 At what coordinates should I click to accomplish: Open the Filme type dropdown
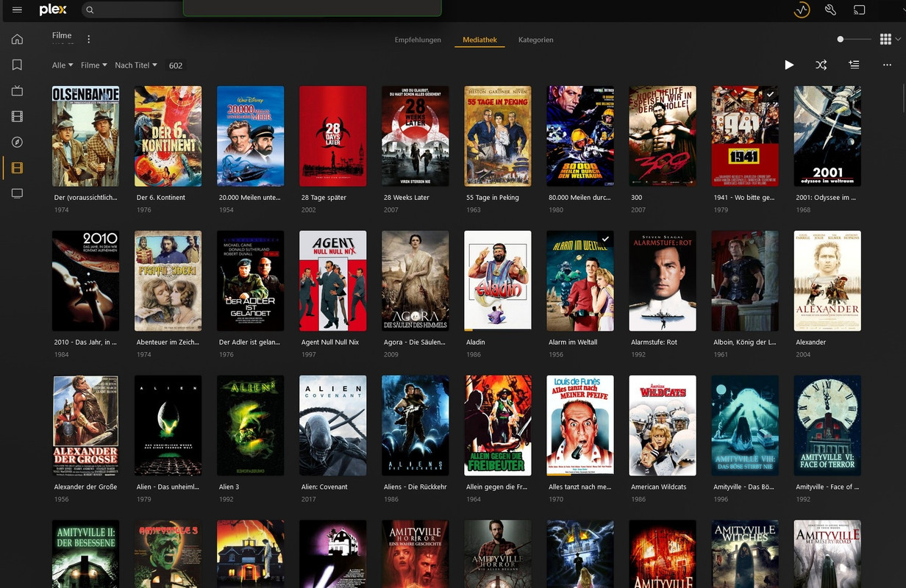point(94,65)
